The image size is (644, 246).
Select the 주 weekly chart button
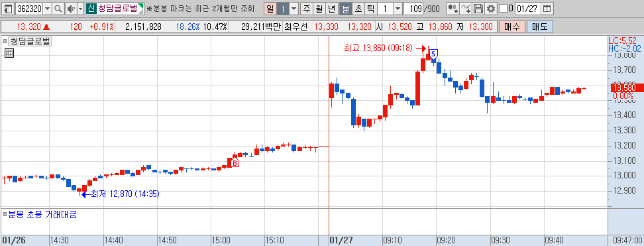tap(307, 8)
